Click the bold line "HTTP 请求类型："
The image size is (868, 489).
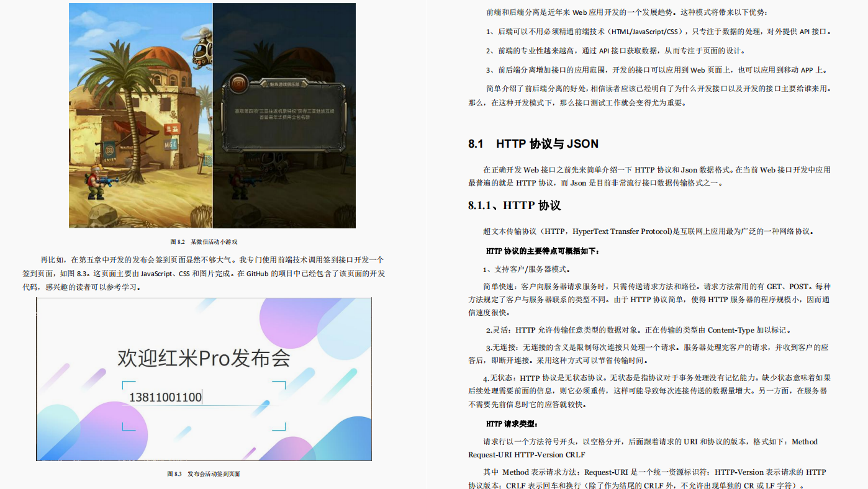[512, 424]
